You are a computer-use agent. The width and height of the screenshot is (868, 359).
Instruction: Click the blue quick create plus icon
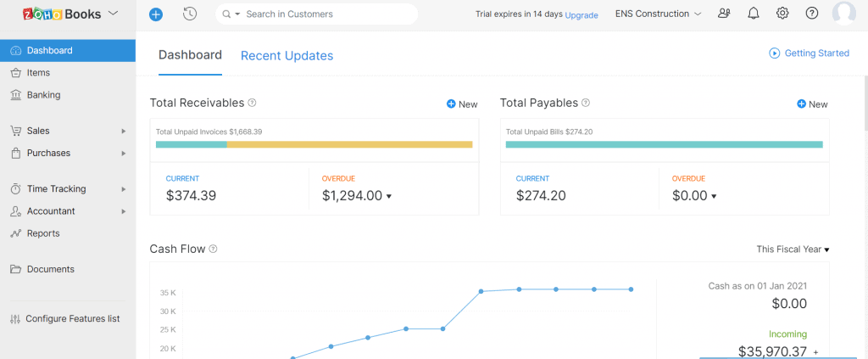156,14
